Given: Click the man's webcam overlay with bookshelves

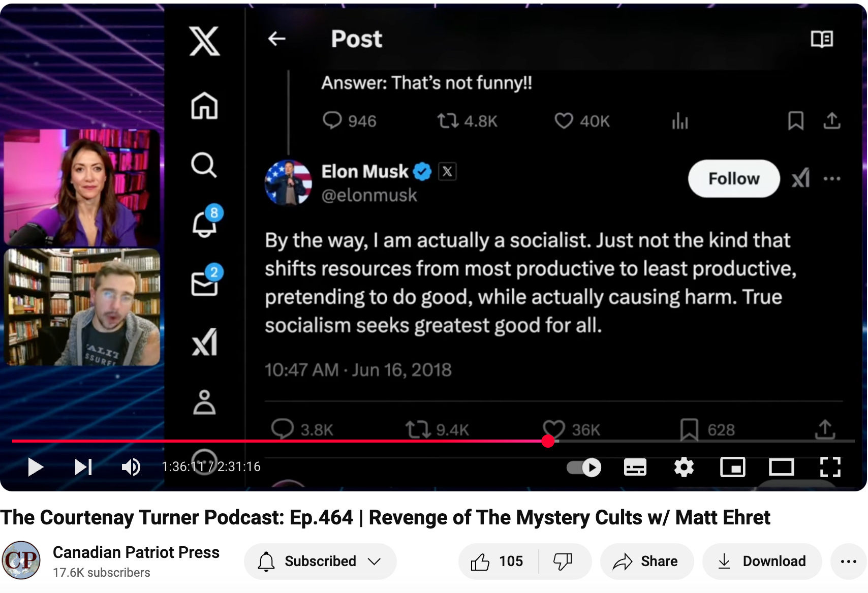Looking at the screenshot, I should 82,307.
